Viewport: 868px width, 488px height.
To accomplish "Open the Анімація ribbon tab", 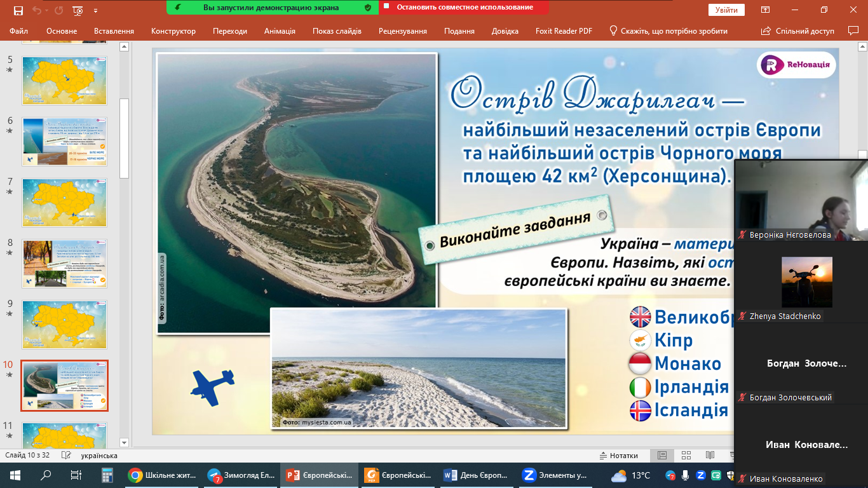I will click(280, 30).
